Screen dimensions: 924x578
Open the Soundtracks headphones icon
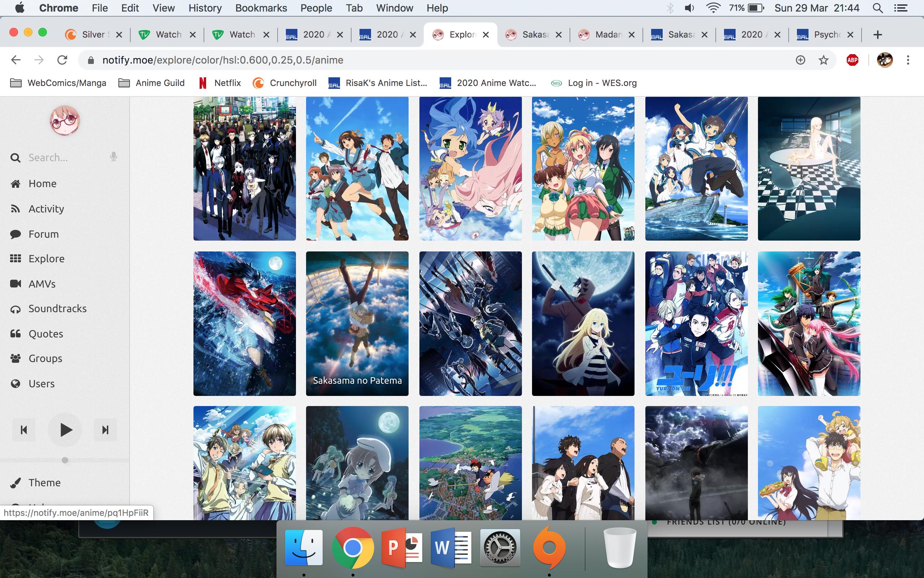click(x=15, y=309)
